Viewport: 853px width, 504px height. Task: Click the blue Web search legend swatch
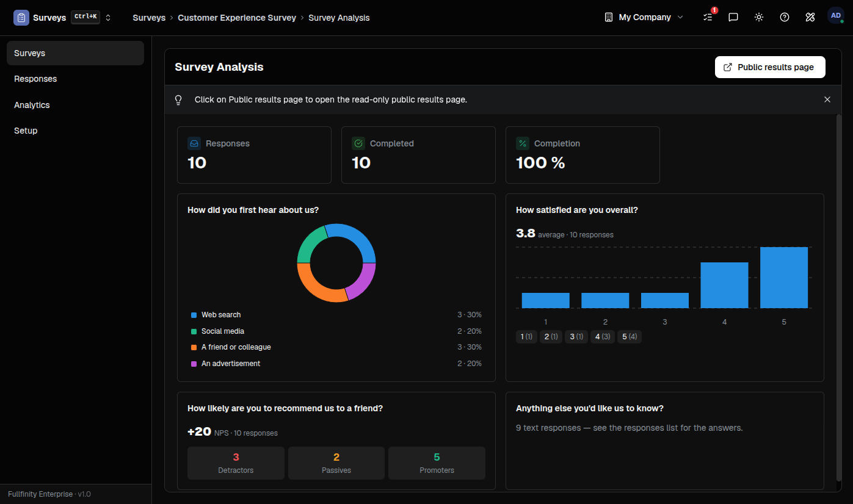pos(194,315)
